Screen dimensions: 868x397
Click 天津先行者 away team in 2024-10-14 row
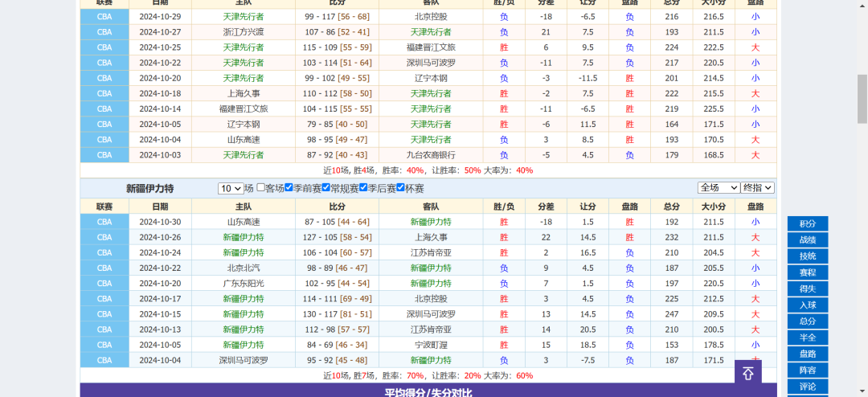(x=431, y=109)
